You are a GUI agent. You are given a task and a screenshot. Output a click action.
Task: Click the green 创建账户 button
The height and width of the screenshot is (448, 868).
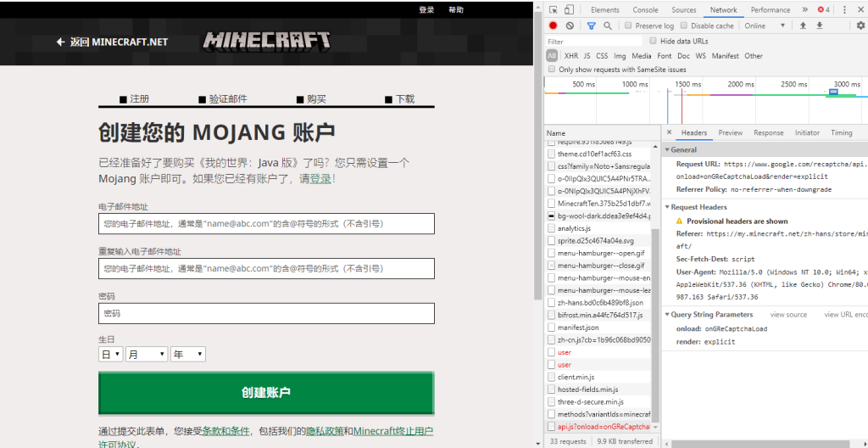(266, 393)
